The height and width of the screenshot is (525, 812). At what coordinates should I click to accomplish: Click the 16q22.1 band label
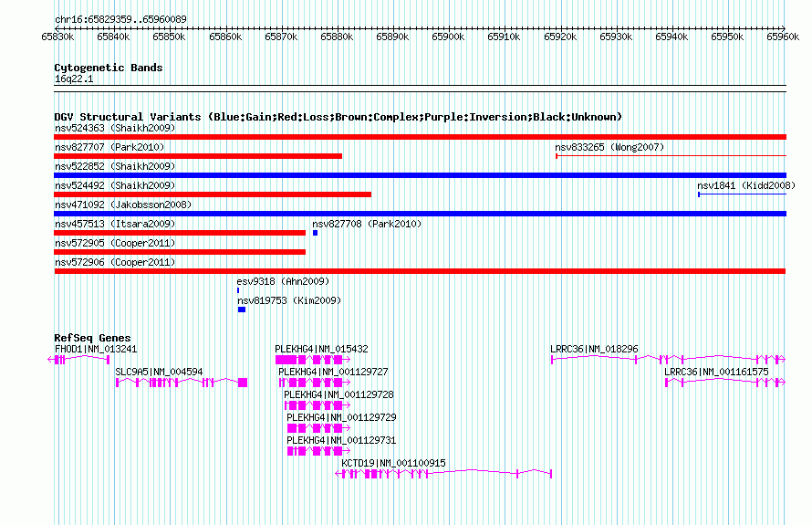74,79
